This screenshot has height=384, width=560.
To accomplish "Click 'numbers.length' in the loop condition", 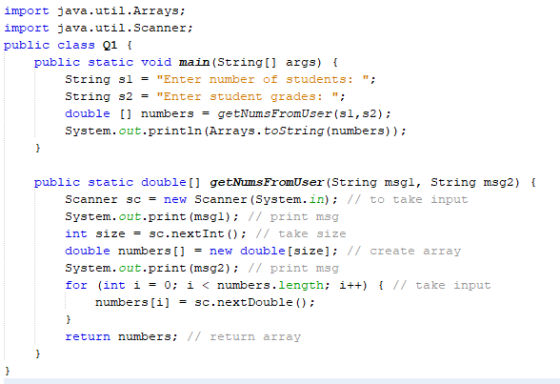I will point(270,285).
